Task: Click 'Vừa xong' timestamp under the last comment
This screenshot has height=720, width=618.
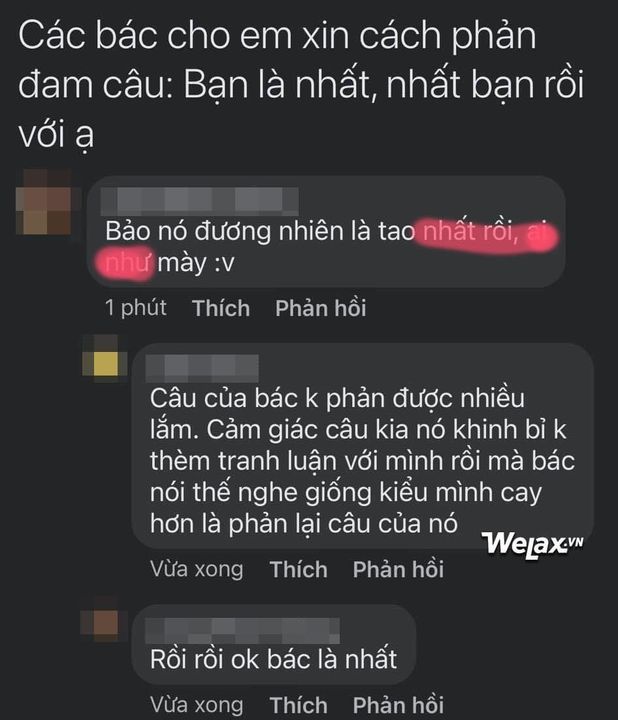Action: pos(197,705)
